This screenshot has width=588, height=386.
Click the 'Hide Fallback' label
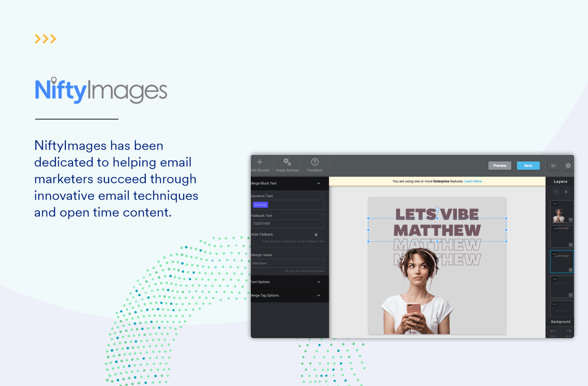pyautogui.click(x=262, y=235)
